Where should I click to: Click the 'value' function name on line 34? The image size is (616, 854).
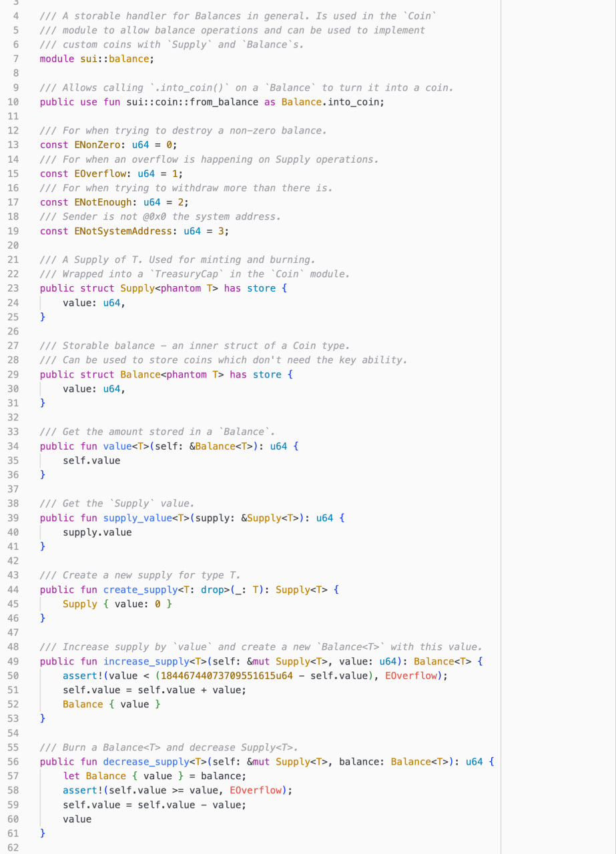coord(117,446)
